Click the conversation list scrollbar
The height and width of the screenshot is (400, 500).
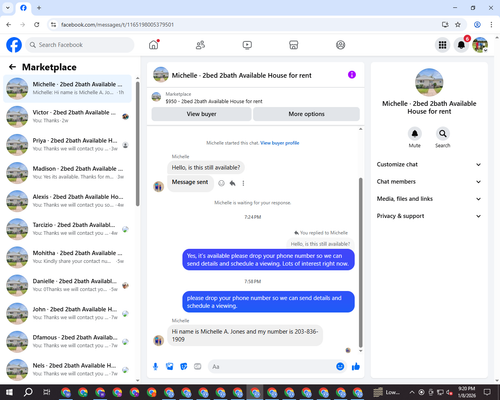tap(138, 144)
